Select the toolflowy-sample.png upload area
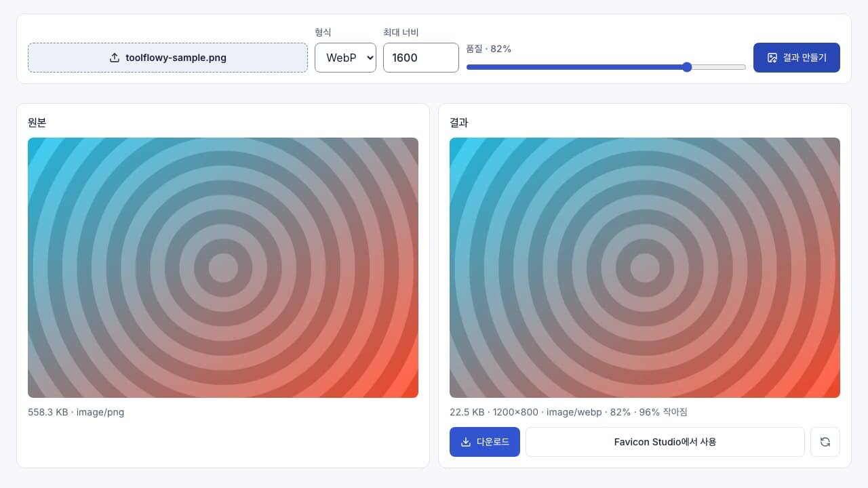 pyautogui.click(x=167, y=58)
